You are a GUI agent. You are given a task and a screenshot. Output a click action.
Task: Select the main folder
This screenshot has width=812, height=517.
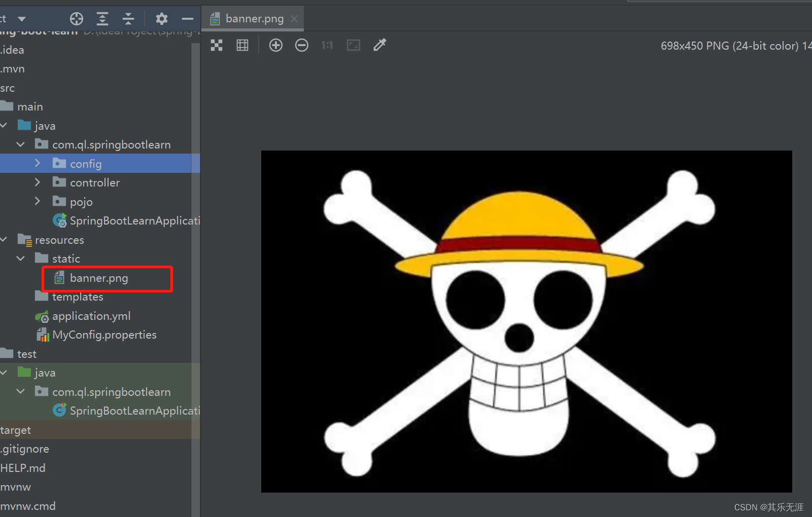pos(30,106)
